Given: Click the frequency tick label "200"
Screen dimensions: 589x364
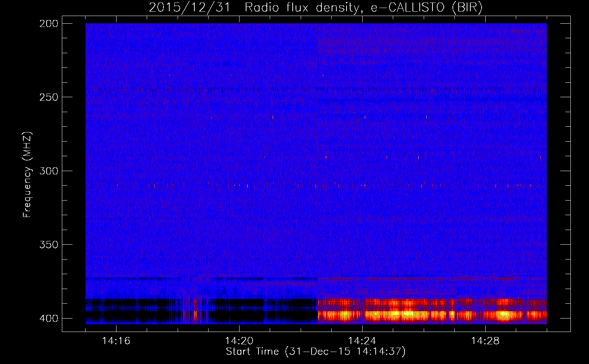Looking at the screenshot, I should (48, 24).
